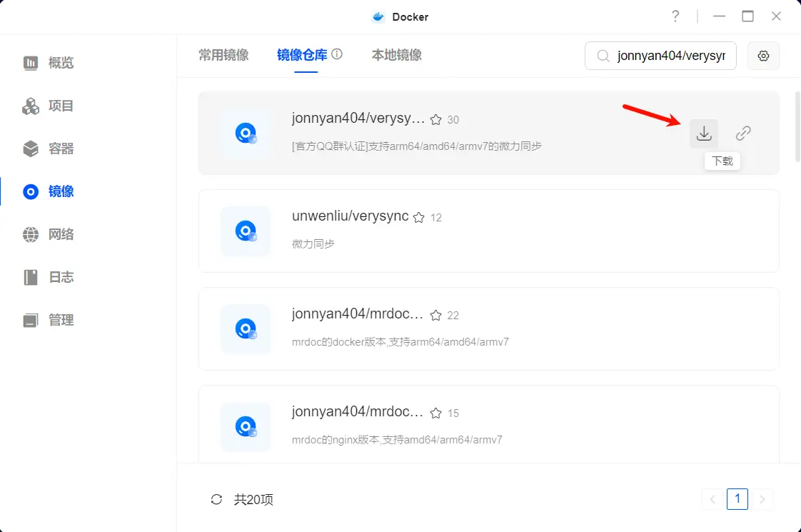Open registry settings gear icon
Screen dimensions: 801x532
[x=763, y=56]
